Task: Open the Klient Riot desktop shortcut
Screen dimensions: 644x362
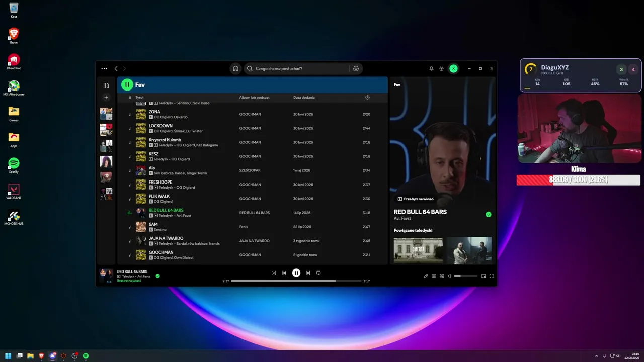Action: [x=14, y=61]
